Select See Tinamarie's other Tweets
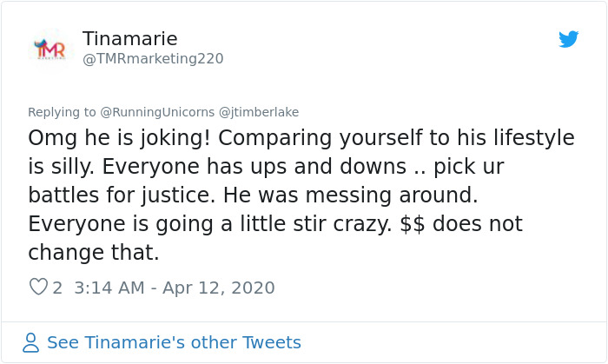This screenshot has width=608, height=364. click(174, 342)
